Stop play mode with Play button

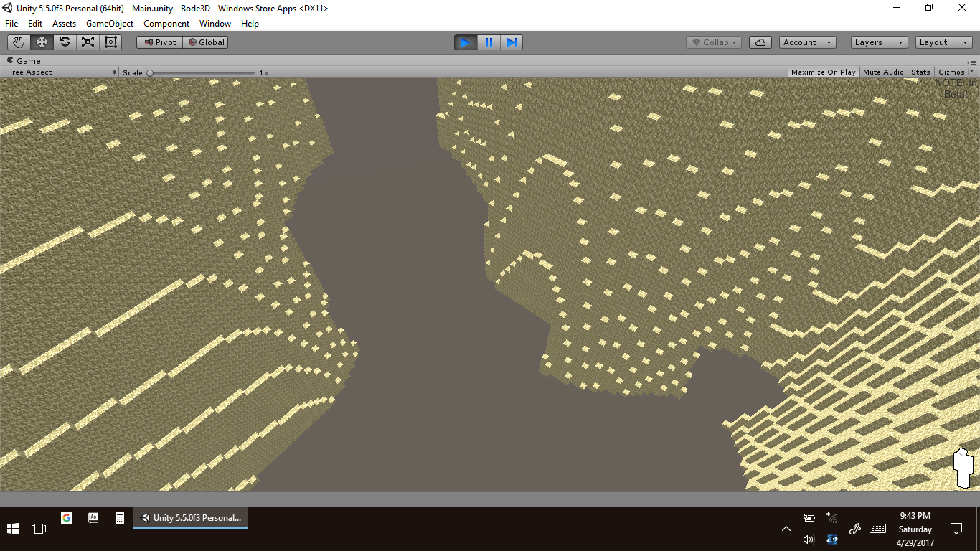[x=465, y=42]
